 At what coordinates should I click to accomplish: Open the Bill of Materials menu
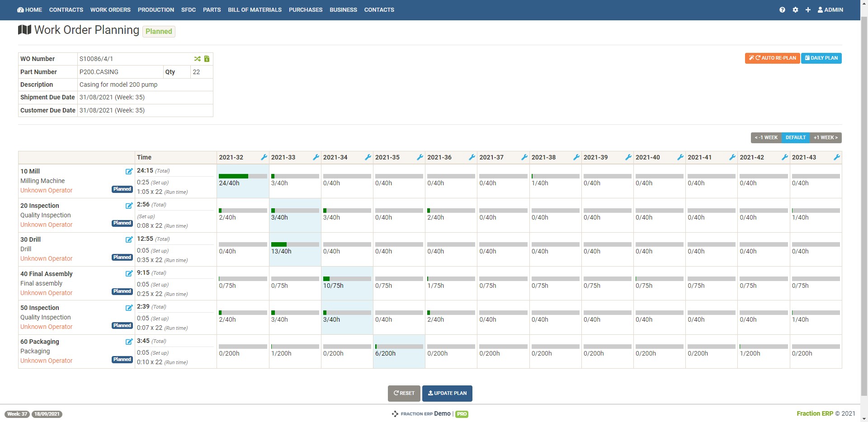pyautogui.click(x=255, y=9)
